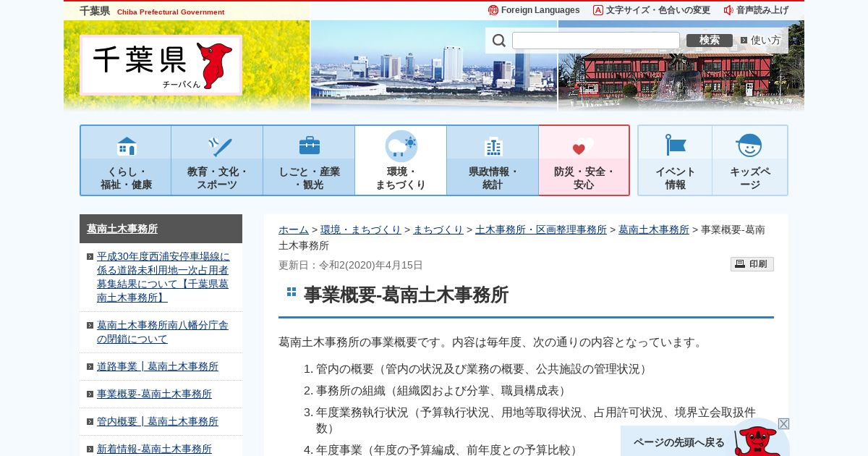Screen dimensions: 868x456
Task: Click list item 事務所の組織
Action: [x=443, y=391]
